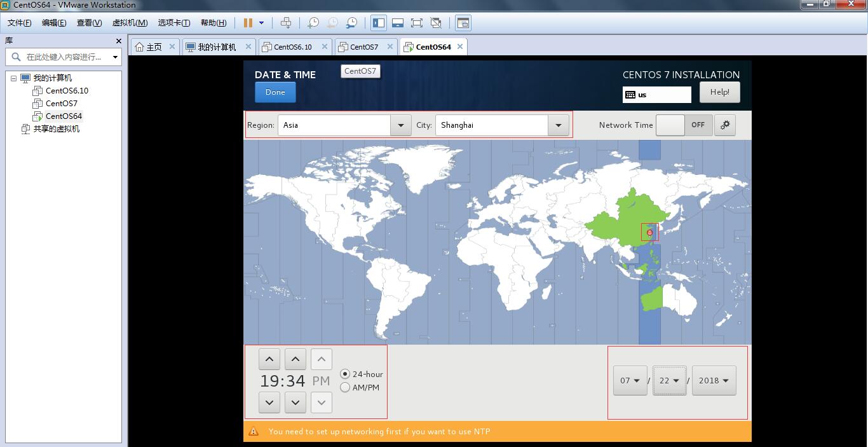Screen dimensions: 868x447
Task: Open the power options dropdown arrow beside pause
Action: click(261, 23)
